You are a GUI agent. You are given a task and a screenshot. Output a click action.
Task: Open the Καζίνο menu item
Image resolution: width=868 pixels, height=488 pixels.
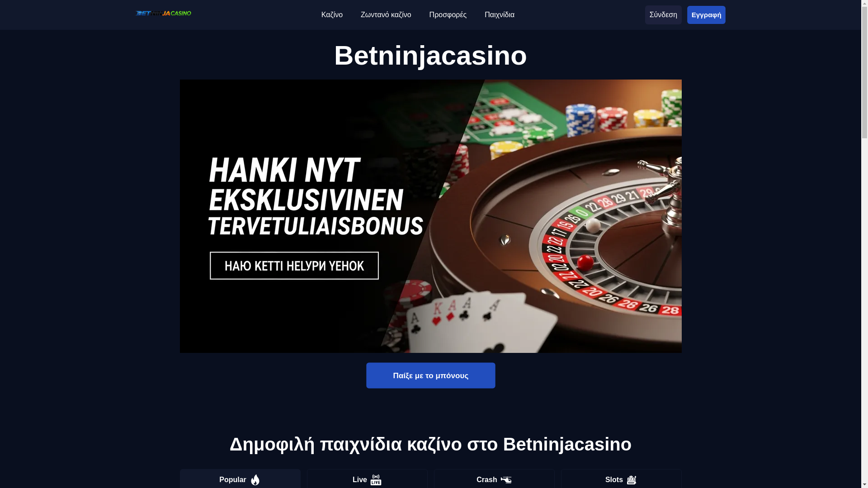pos(332,15)
